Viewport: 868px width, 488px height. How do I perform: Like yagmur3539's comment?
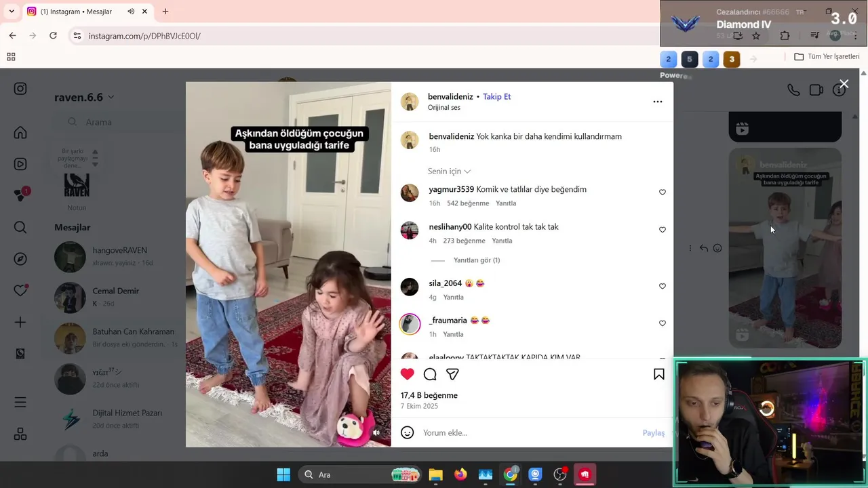pyautogui.click(x=663, y=192)
